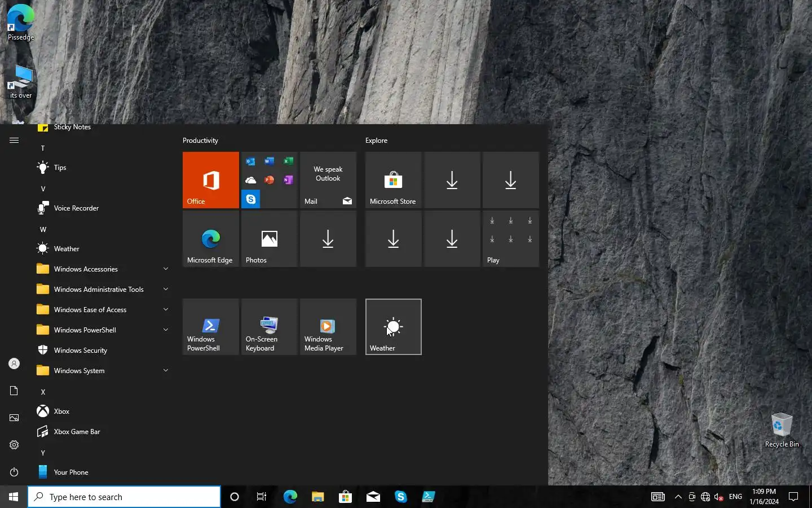Open the ENG language indicator
Screen dimensions: 812x508
click(x=735, y=497)
